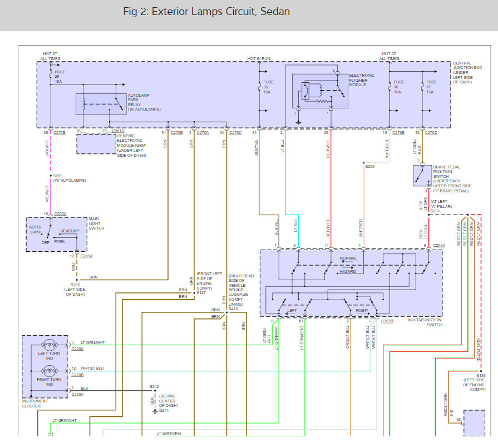Image resolution: width=498 pixels, height=448 pixels.
Task: Click the G201 ground symbol
Action: point(155,411)
